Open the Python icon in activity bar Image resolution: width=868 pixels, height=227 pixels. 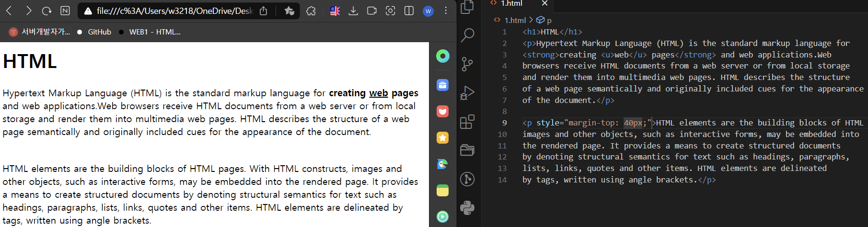coord(467,207)
